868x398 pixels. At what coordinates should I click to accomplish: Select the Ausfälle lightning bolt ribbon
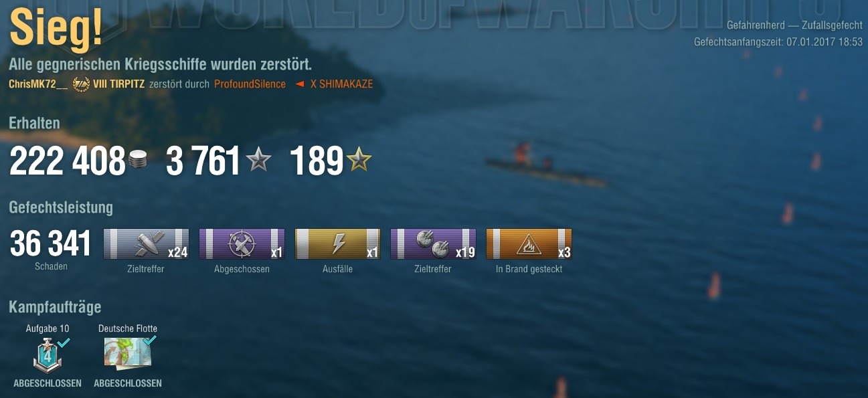coord(337,243)
